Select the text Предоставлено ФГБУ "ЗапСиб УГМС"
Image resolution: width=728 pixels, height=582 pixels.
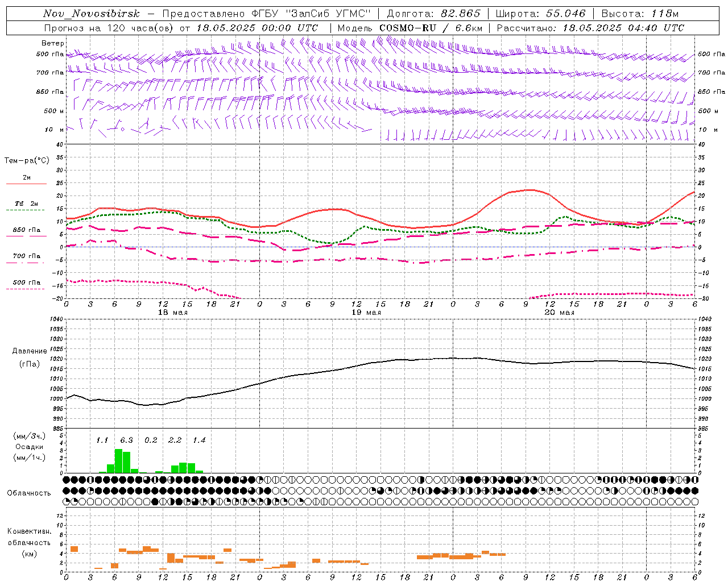(x=267, y=14)
